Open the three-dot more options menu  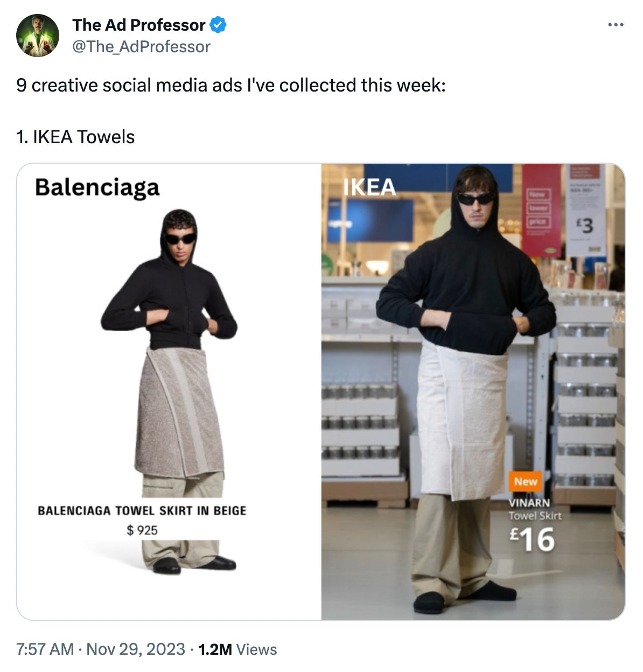point(616,25)
